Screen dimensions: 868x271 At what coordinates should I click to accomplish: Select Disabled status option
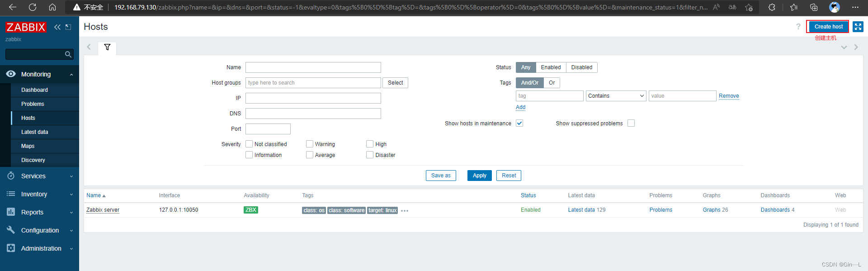tap(582, 67)
